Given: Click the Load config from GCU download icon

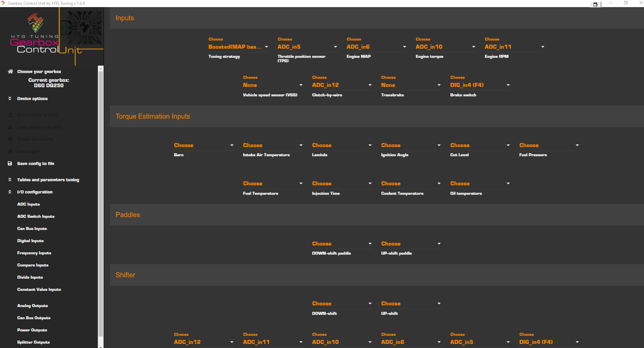Looking at the screenshot, I should coord(10,127).
